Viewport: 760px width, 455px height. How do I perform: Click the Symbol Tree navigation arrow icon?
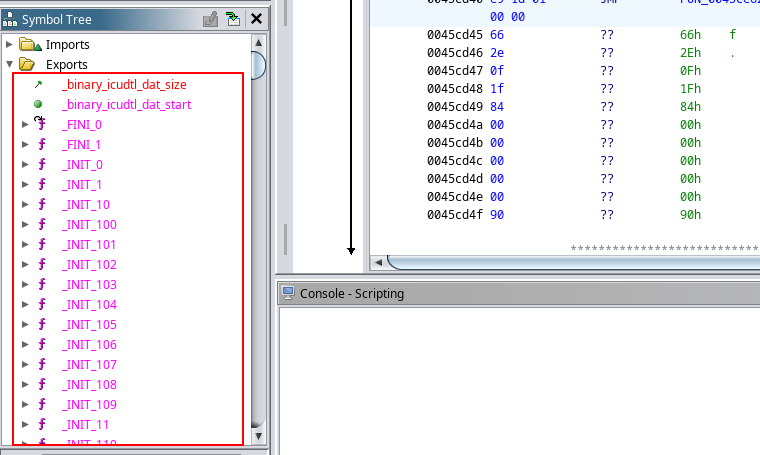(x=233, y=18)
